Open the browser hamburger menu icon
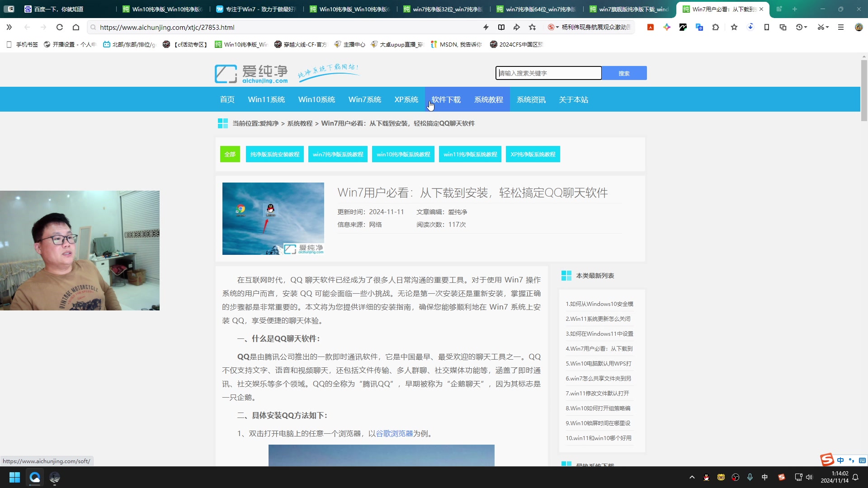 841,27
